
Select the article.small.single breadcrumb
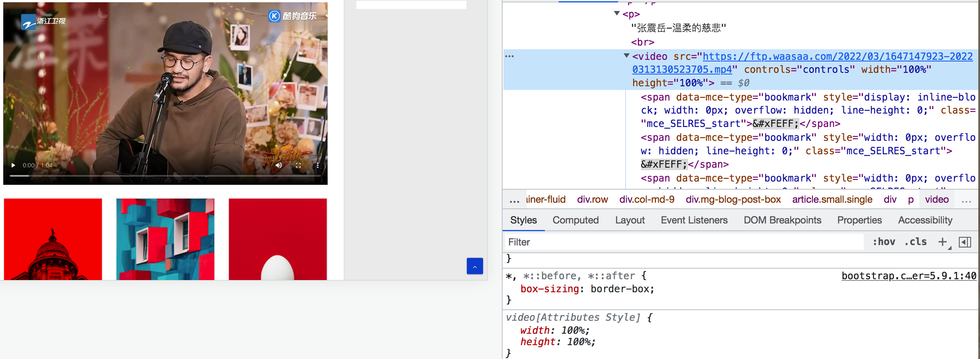point(832,199)
